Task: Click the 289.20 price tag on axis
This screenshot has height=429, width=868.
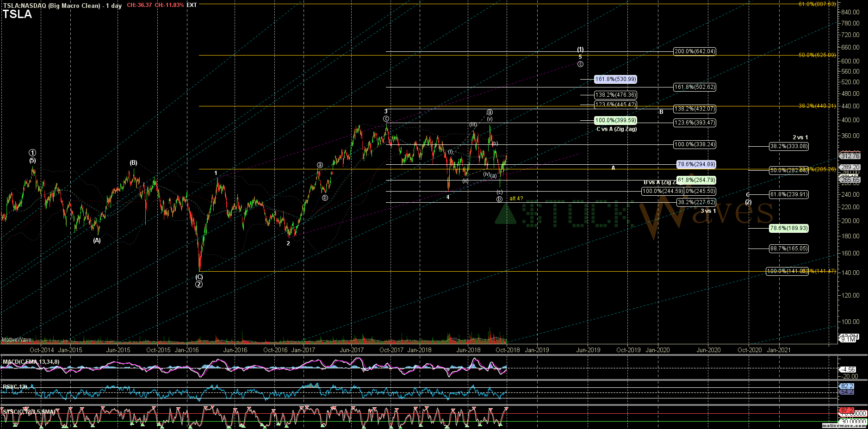Action: click(x=850, y=168)
